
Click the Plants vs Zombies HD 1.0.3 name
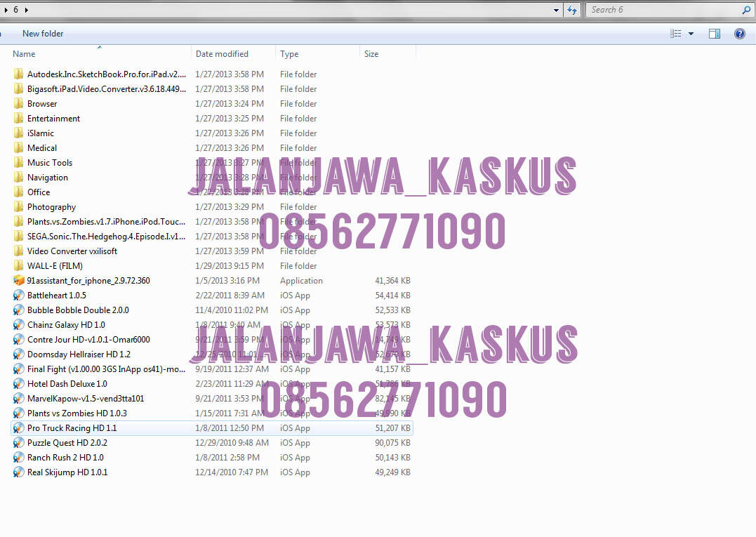coord(77,413)
